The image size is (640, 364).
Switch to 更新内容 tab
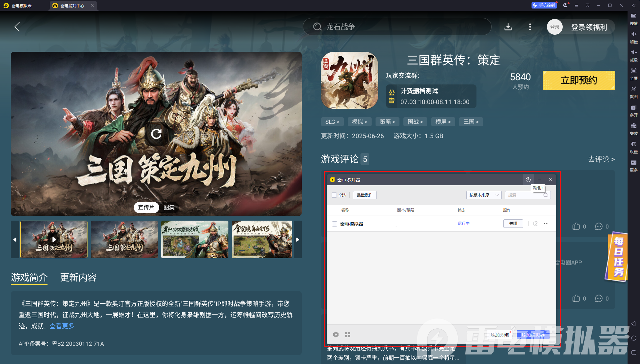click(x=78, y=278)
